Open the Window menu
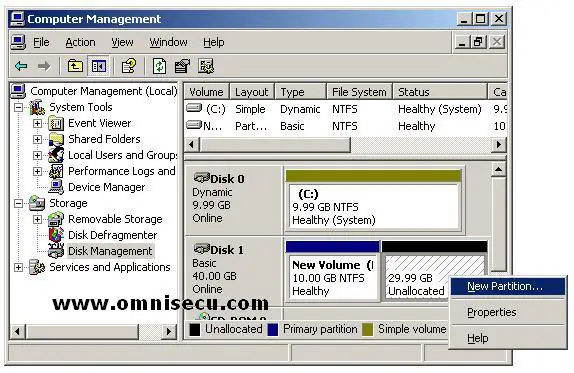The width and height of the screenshot is (574, 373). [168, 42]
